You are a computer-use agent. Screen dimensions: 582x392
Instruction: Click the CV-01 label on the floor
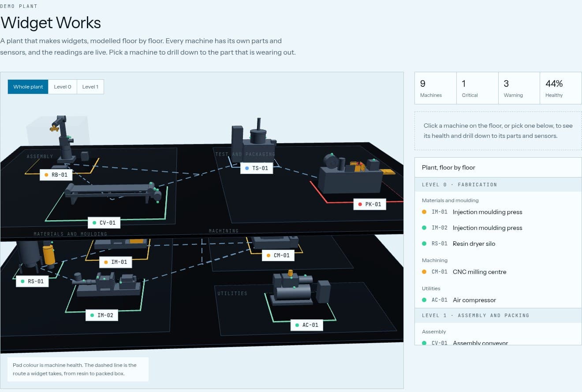click(x=104, y=223)
